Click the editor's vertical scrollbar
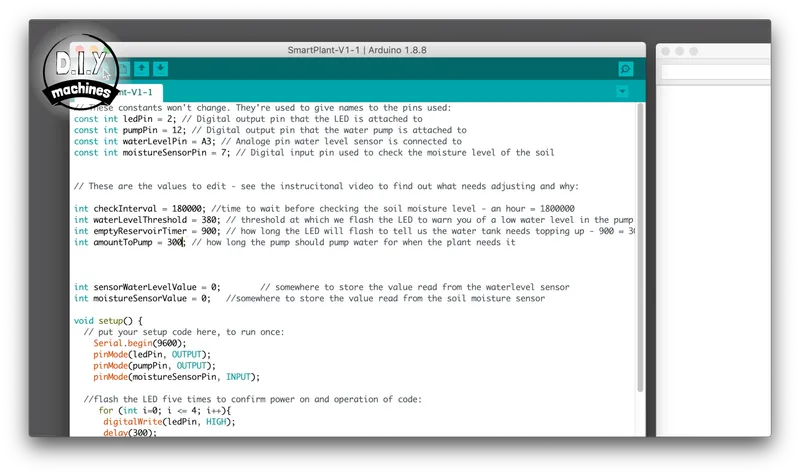The image size is (800, 475). point(640,250)
